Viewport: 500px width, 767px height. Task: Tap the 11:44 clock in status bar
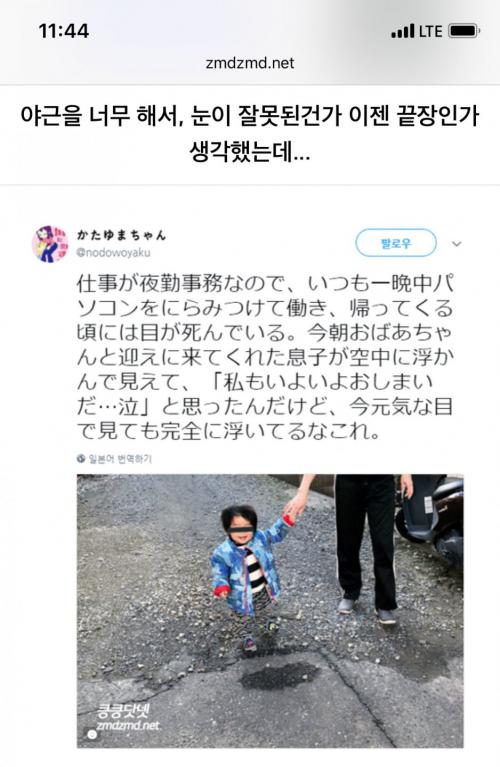pyautogui.click(x=64, y=31)
